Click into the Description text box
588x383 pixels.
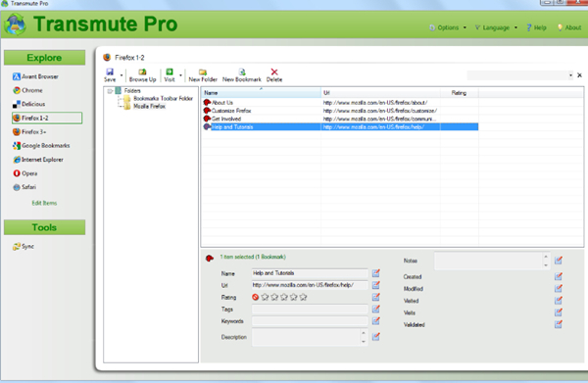306,337
